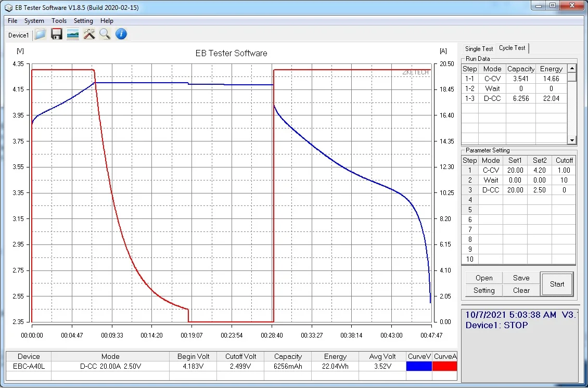This screenshot has height=388, width=588.
Task: Select Run Data row 1-1 C-CV
Action: pos(514,79)
